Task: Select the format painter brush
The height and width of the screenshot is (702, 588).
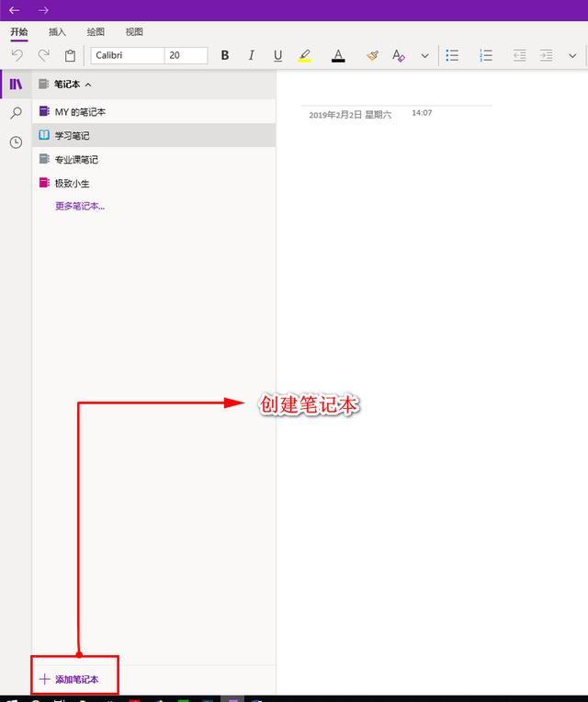Action: pyautogui.click(x=372, y=55)
